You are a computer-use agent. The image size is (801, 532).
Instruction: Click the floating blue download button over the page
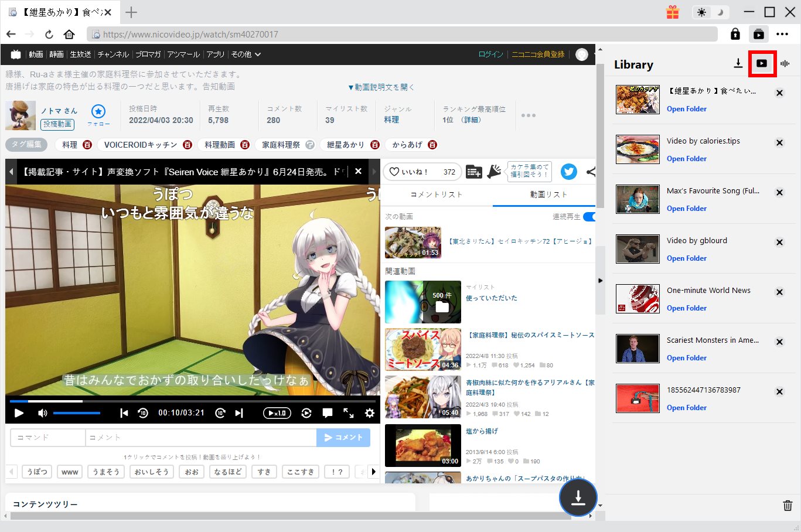(x=578, y=497)
